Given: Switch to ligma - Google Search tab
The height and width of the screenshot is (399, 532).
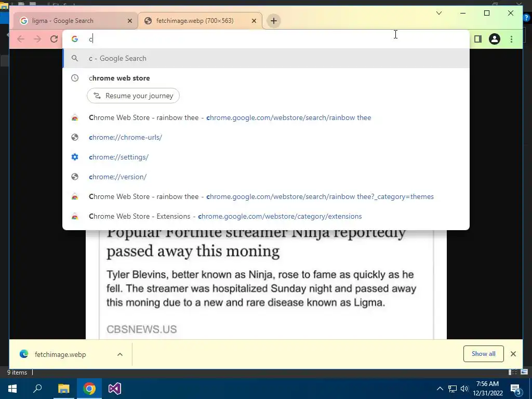Looking at the screenshot, I should coord(75,21).
